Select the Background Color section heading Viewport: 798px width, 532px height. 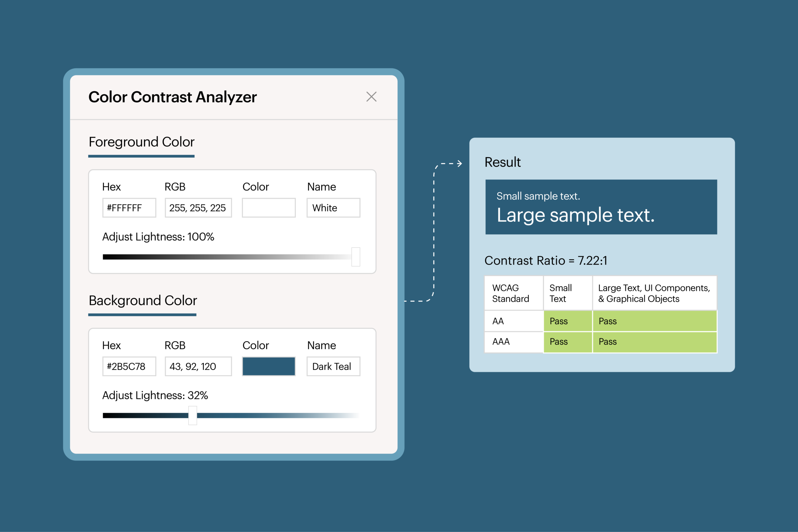tap(142, 301)
